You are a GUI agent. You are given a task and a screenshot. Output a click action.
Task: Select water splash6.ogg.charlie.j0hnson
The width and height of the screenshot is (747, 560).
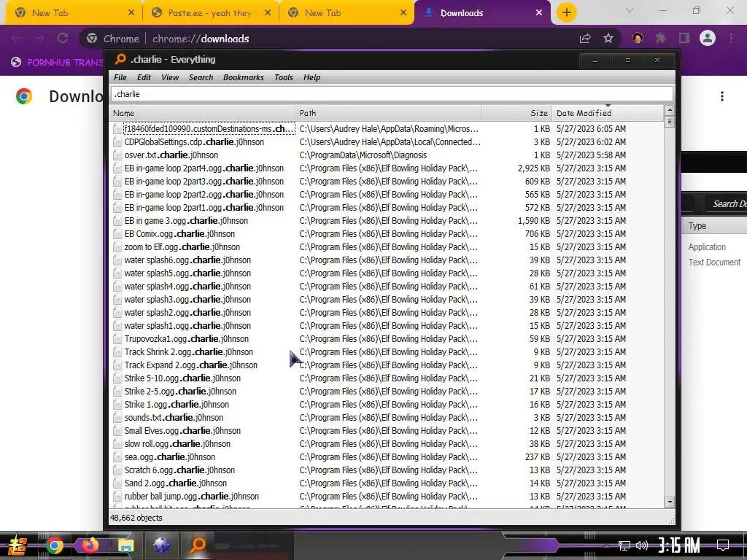(x=187, y=260)
